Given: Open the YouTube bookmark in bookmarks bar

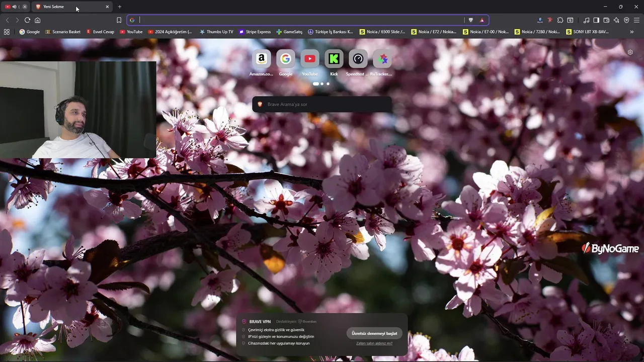Looking at the screenshot, I should [131, 32].
